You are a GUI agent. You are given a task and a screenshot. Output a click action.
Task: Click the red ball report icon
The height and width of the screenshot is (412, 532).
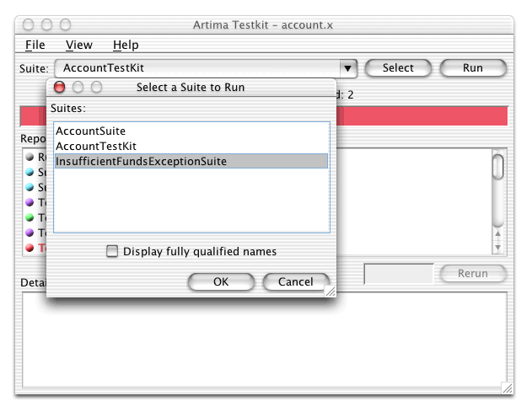pyautogui.click(x=30, y=248)
